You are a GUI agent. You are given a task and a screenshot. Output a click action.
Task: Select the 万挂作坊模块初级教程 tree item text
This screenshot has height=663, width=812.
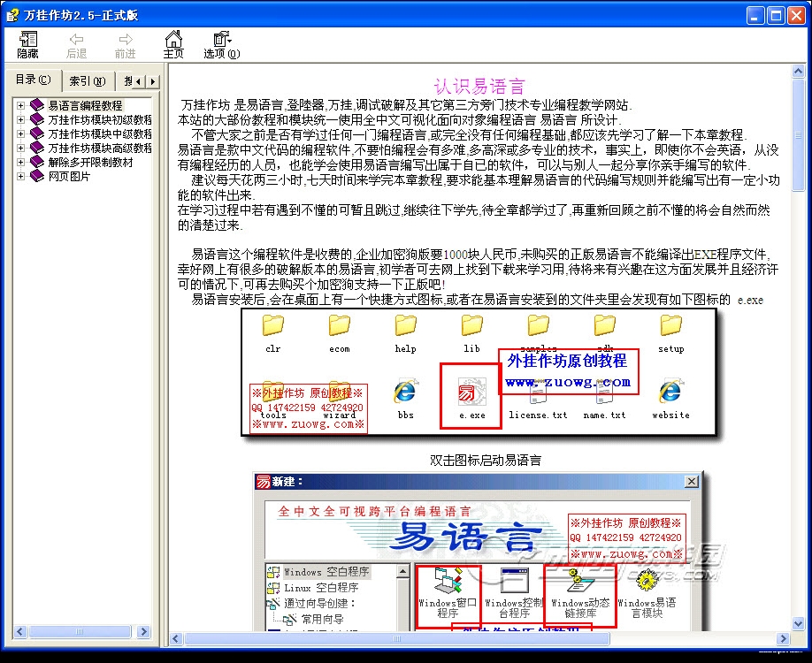point(100,119)
